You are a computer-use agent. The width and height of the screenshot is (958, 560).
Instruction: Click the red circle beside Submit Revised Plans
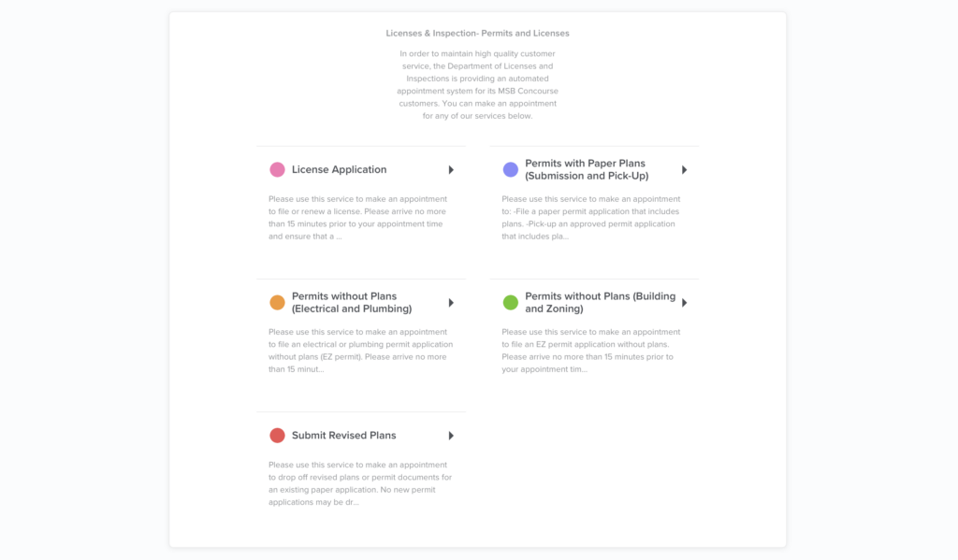(x=277, y=436)
